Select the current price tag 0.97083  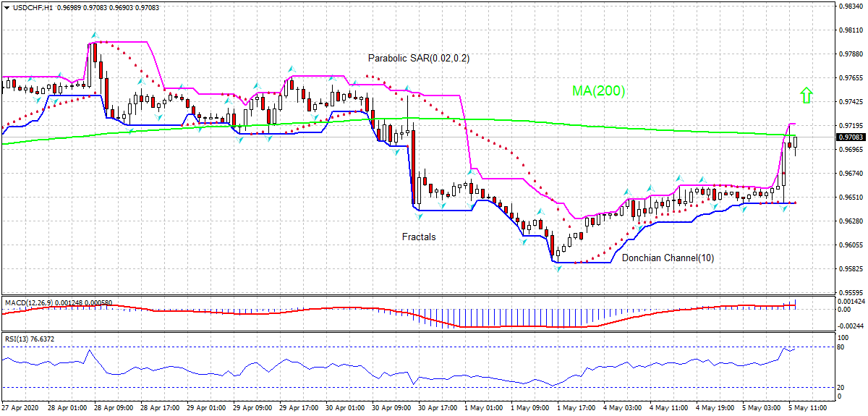click(x=850, y=137)
